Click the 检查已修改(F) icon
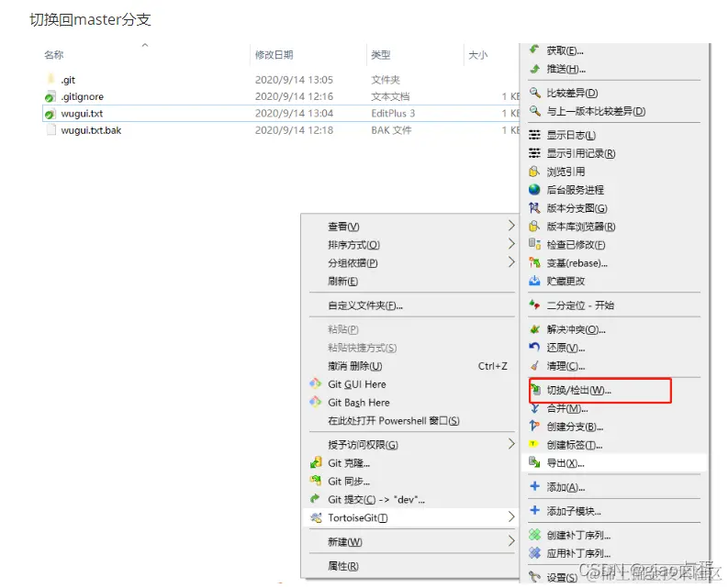 point(534,244)
